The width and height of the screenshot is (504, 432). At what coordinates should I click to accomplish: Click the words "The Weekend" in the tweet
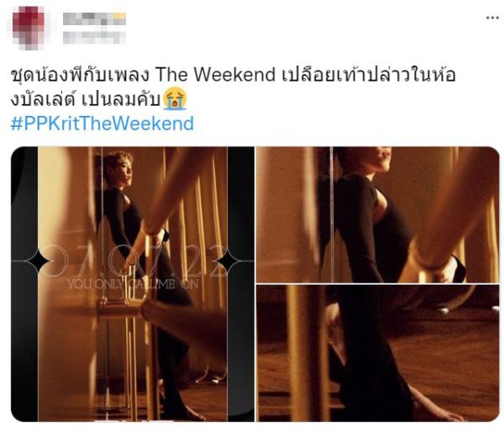[215, 75]
